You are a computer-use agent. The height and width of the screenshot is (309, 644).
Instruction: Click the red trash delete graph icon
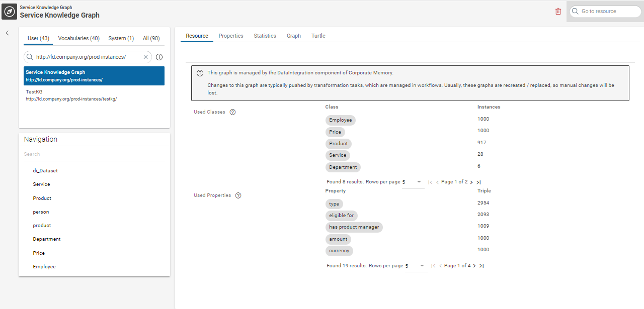click(x=558, y=11)
